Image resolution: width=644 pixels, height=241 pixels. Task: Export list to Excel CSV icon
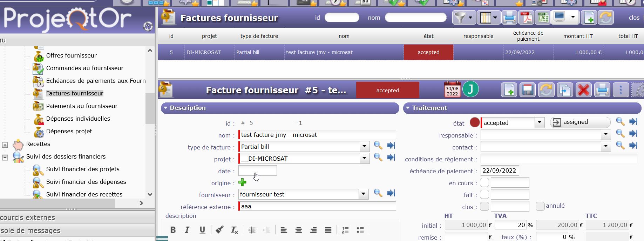pyautogui.click(x=543, y=18)
